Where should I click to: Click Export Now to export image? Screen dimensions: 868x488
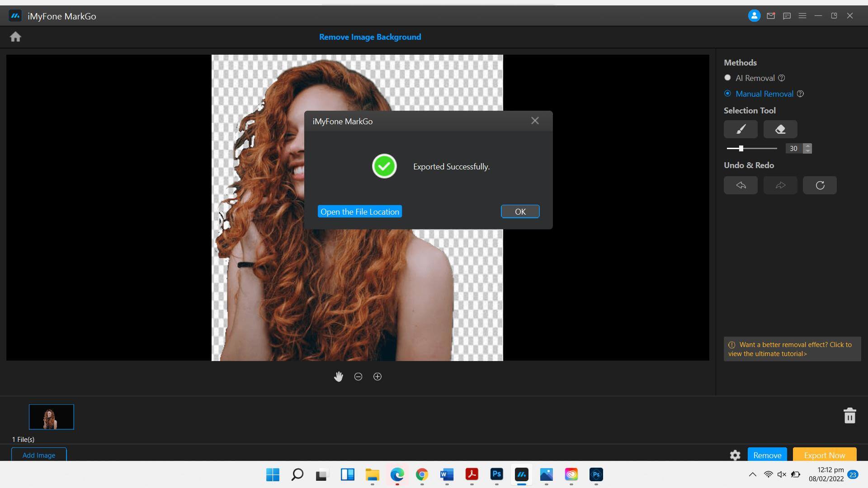click(825, 455)
